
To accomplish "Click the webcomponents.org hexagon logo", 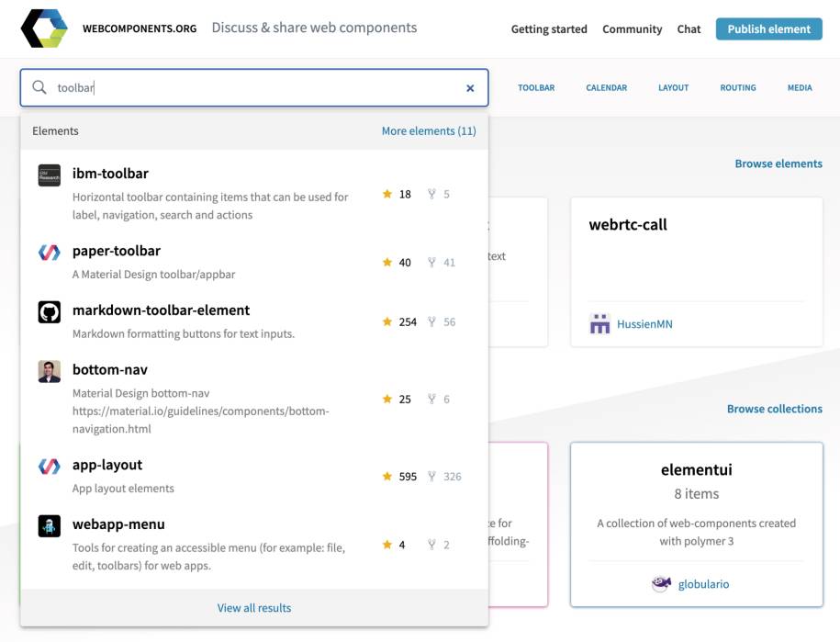I will click(x=44, y=28).
